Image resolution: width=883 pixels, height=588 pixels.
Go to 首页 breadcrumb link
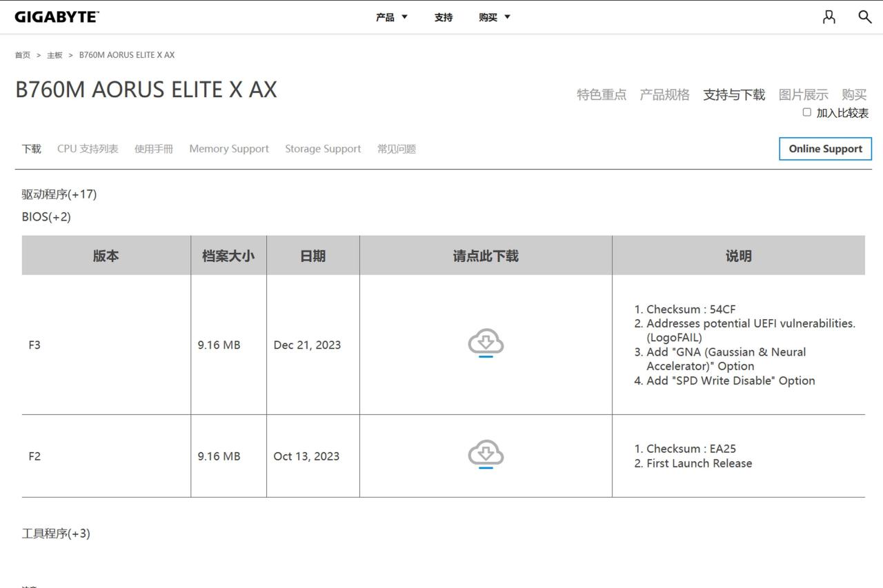23,55
